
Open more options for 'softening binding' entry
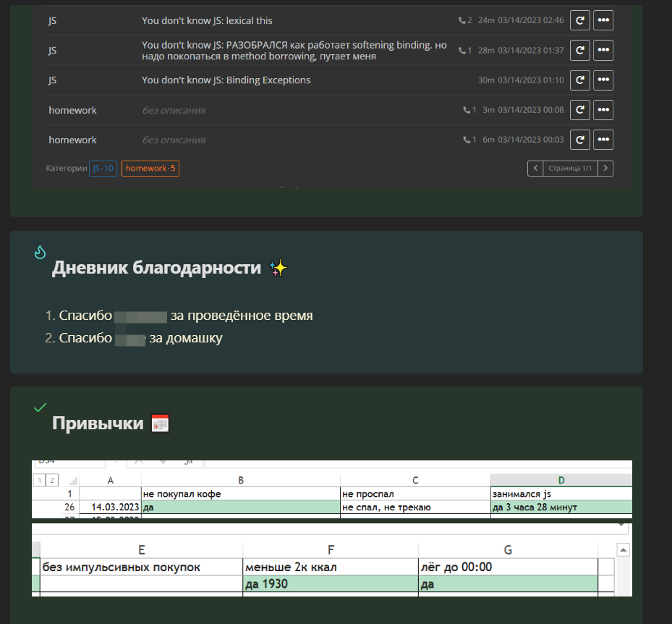click(603, 50)
